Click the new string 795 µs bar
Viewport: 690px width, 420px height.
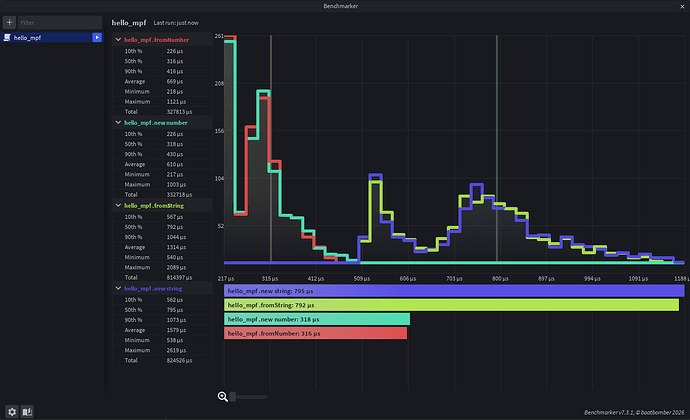click(454, 291)
